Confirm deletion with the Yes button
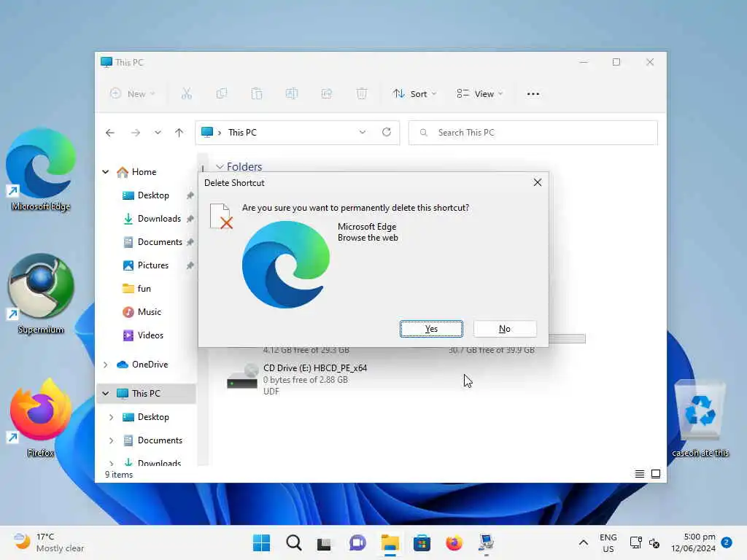The width and height of the screenshot is (747, 560). click(431, 329)
